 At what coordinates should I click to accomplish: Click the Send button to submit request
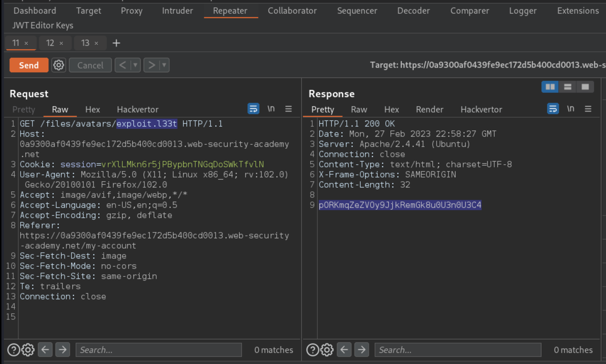tap(28, 65)
